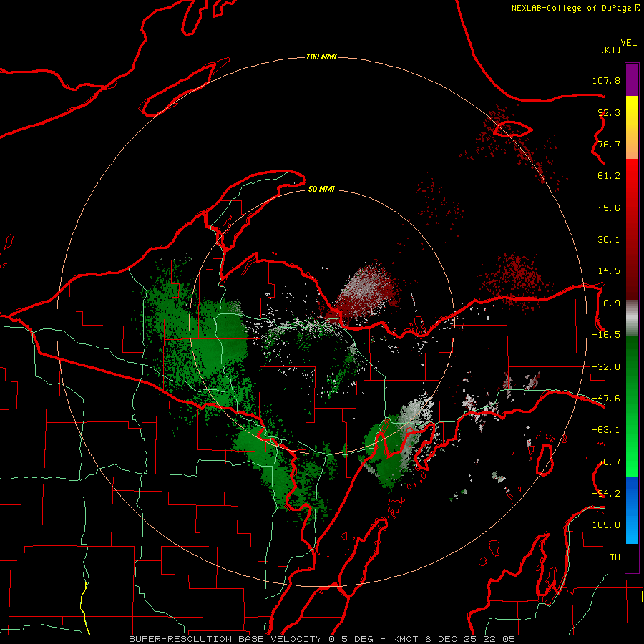Click the -32.0 velocity legend value
Image resolution: width=644 pixels, height=644 pixels.
[x=606, y=367]
